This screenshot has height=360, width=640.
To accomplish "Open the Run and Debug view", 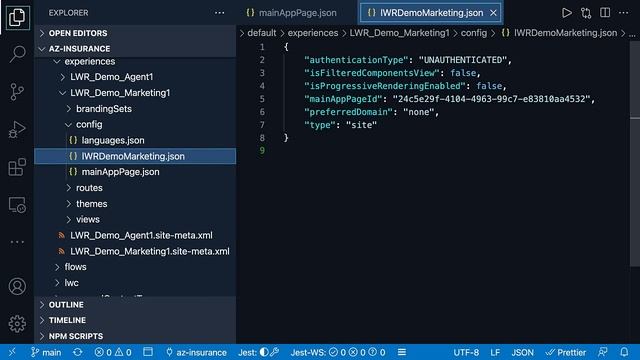I will click(17, 129).
